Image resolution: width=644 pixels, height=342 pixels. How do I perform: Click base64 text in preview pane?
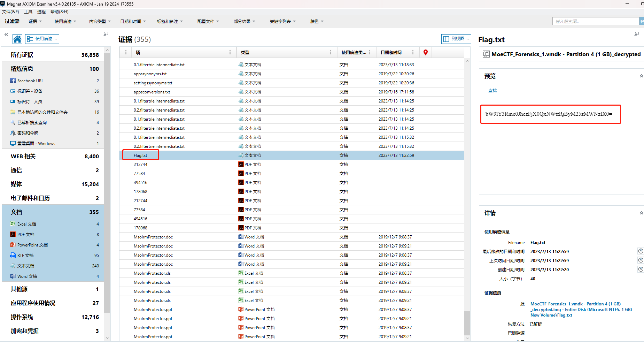pyautogui.click(x=549, y=114)
